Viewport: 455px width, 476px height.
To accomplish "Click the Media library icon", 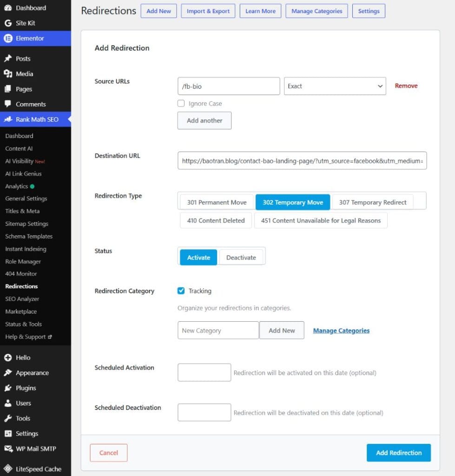I will [8, 73].
